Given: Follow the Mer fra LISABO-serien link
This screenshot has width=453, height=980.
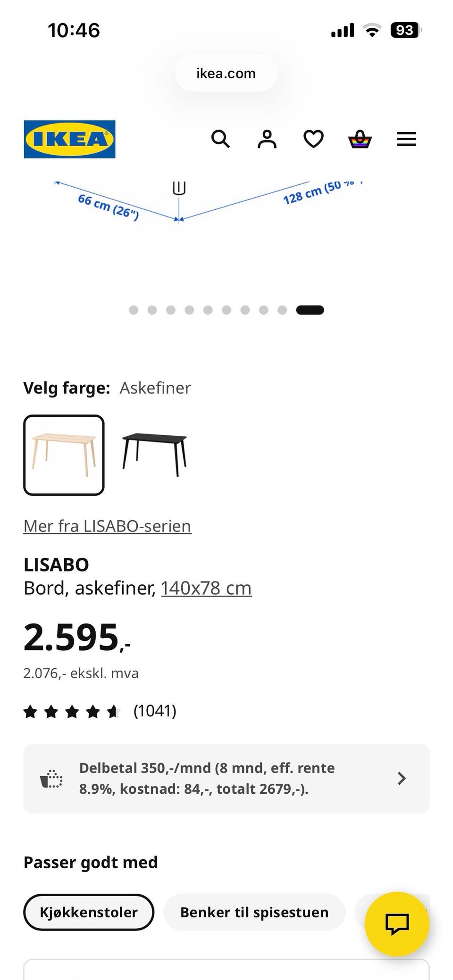Looking at the screenshot, I should tap(107, 526).
